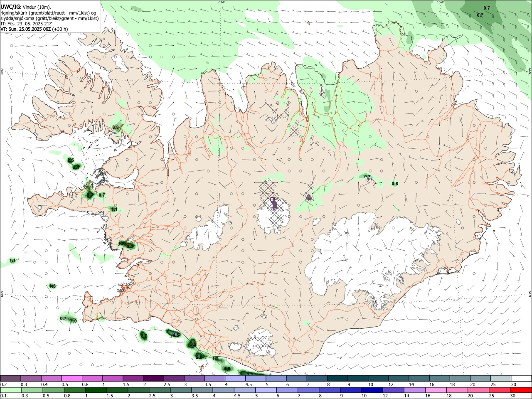Select the darkest green bottom-row swatch labeled 1
532x399 pixels.
coord(96,390)
